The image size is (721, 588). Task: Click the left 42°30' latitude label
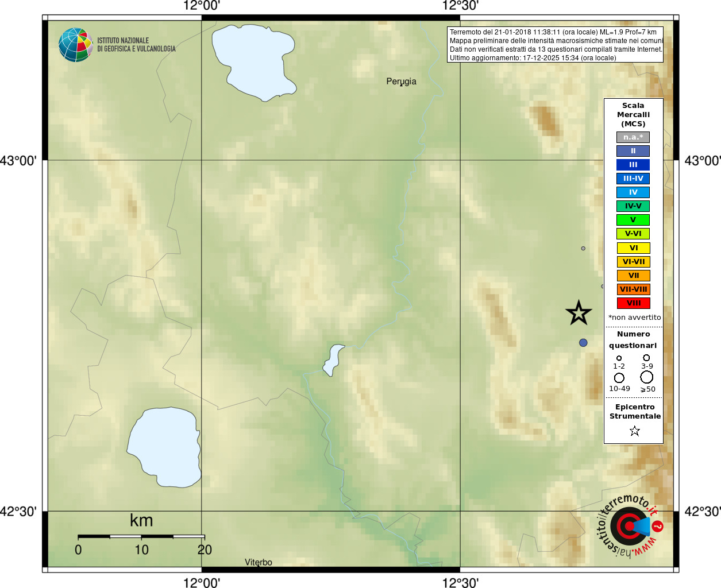18,511
